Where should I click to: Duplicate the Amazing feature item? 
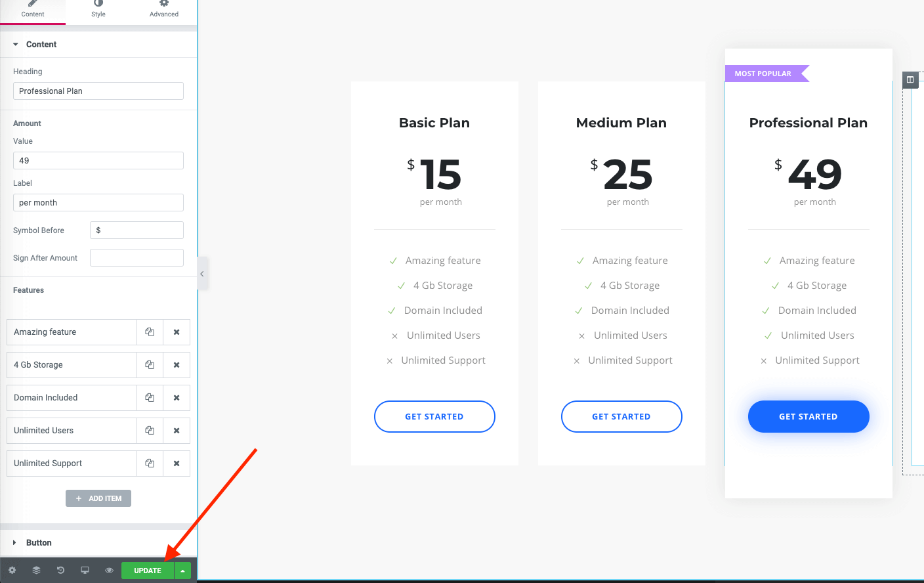pyautogui.click(x=150, y=332)
